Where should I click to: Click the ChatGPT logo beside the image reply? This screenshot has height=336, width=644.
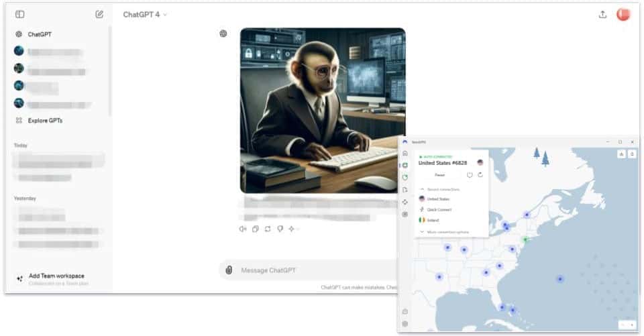(223, 34)
